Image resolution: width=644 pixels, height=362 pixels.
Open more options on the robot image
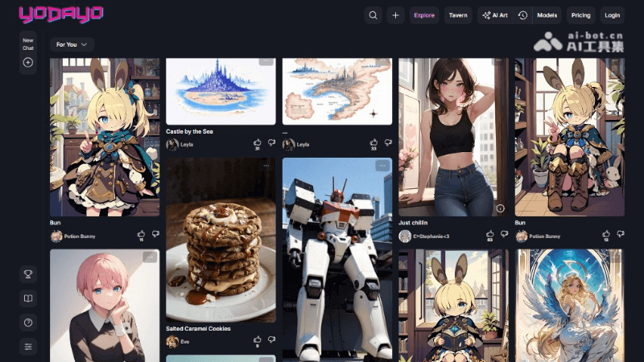pos(382,166)
